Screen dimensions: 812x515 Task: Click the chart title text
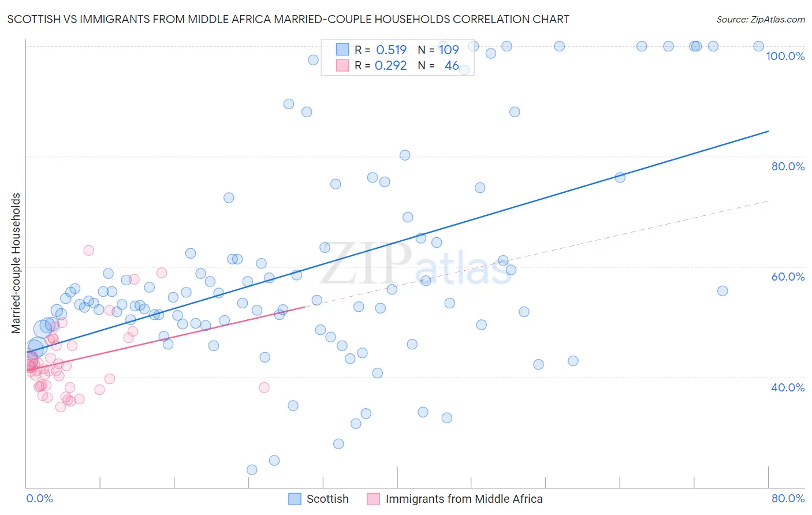tap(288, 20)
